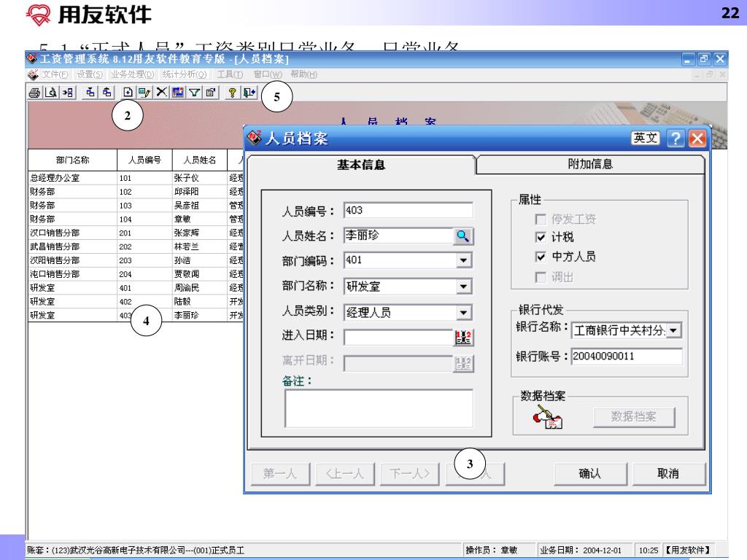
Task: Check the 停发工资 checkbox
Action: [x=541, y=219]
